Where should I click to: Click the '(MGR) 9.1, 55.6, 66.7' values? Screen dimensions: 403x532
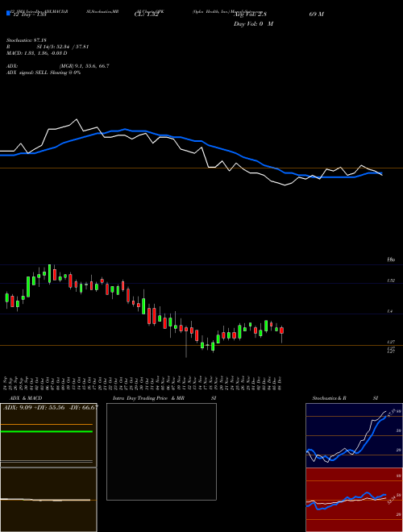tap(84, 66)
